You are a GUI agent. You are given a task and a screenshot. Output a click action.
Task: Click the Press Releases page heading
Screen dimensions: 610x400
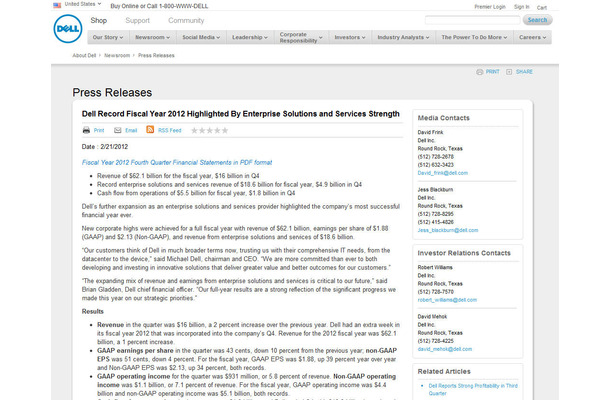click(x=112, y=93)
